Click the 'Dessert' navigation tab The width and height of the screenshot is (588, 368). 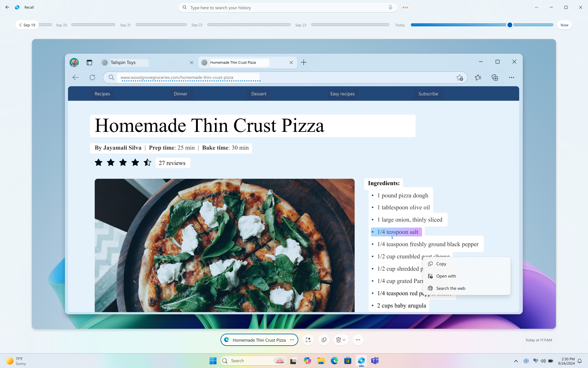pos(259,94)
